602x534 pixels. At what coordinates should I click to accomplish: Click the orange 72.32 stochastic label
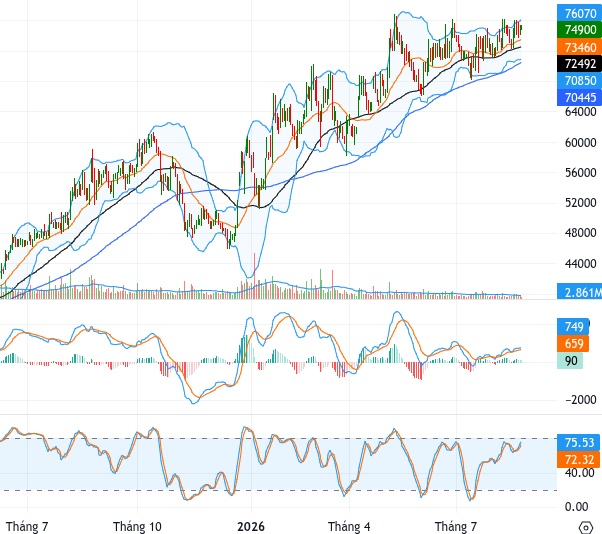pyautogui.click(x=579, y=459)
